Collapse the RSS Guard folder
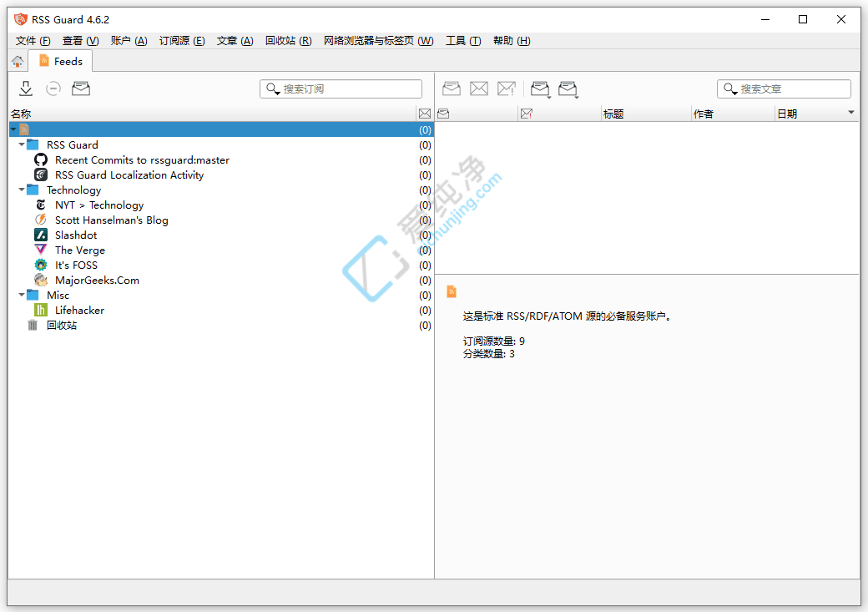868x612 pixels. pos(22,144)
